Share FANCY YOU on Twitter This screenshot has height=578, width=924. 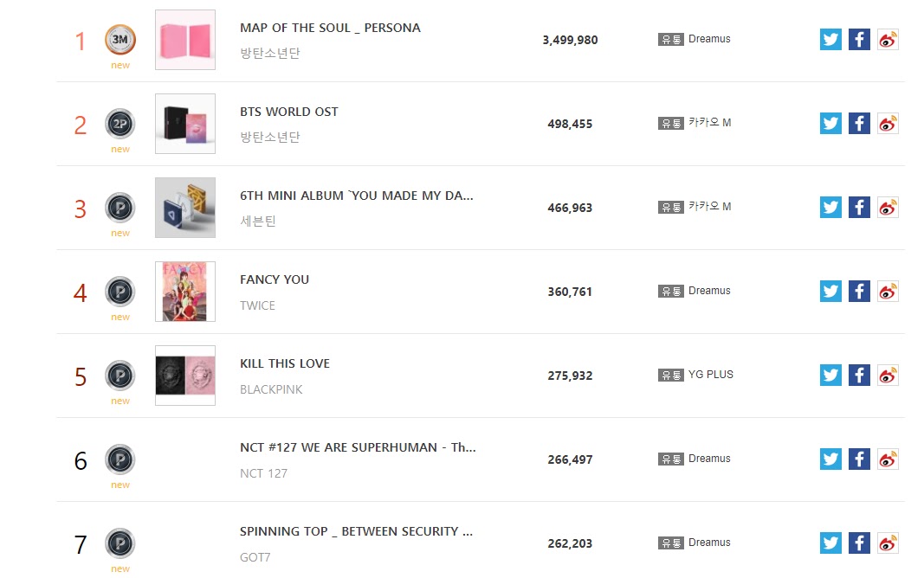(830, 292)
